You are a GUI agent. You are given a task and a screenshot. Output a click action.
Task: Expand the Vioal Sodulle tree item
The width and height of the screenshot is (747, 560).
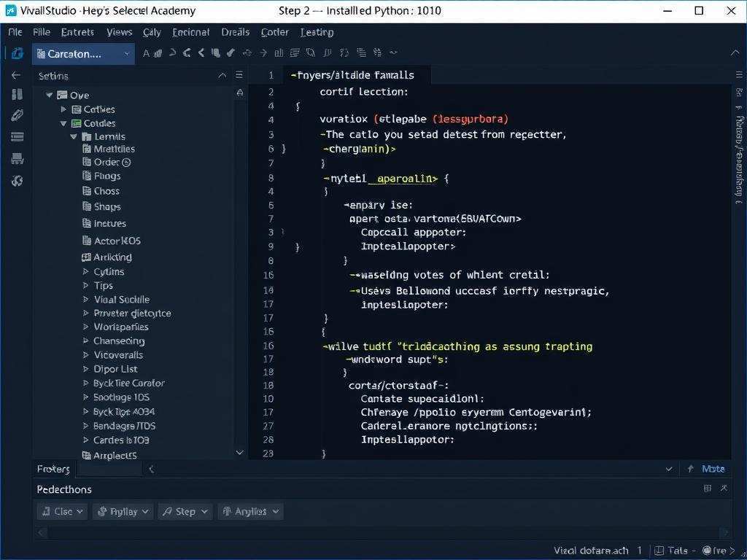click(x=86, y=300)
